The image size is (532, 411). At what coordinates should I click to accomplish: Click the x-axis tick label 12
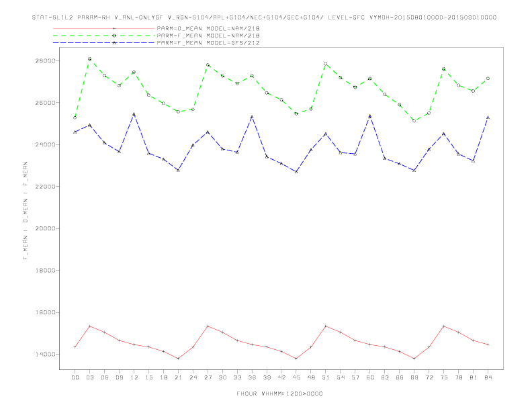point(134,377)
